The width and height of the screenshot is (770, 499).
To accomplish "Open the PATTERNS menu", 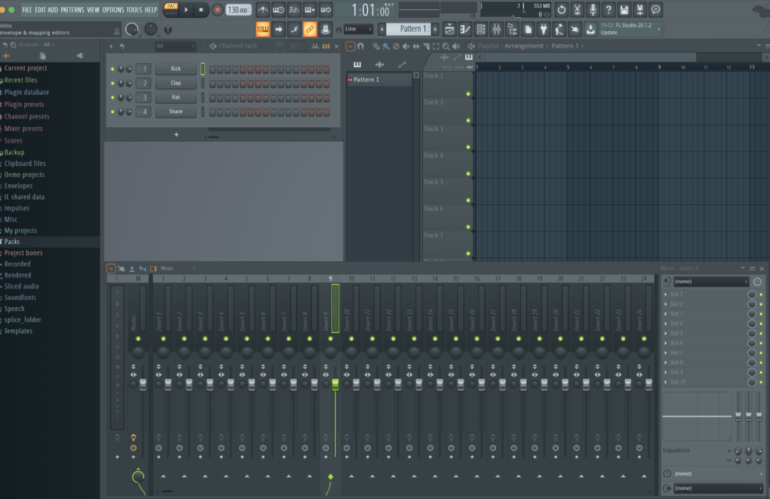I will (72, 9).
